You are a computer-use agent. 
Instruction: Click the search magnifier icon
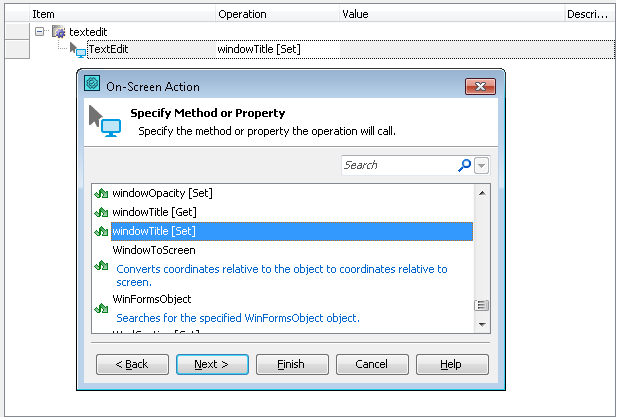[x=464, y=165]
